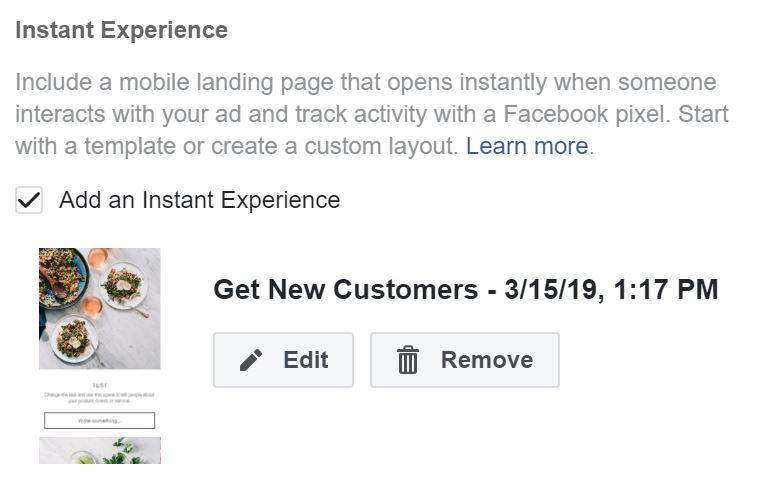Open the food photo preview thumbnail
The image size is (784, 494).
point(99,308)
